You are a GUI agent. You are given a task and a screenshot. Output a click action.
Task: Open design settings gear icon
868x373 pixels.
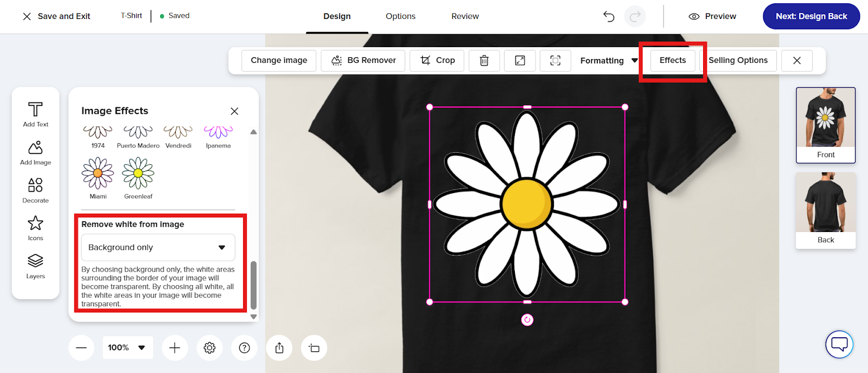point(209,348)
